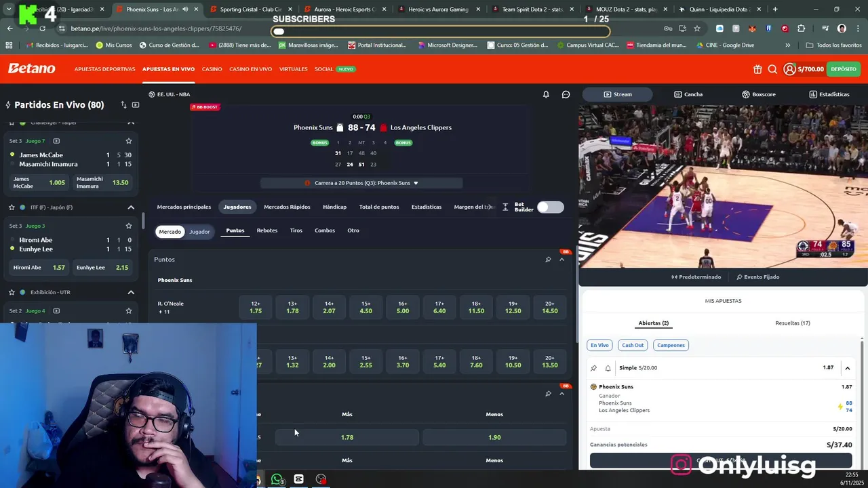Filter bets by Campeones
This screenshot has height=488, width=868.
pyautogui.click(x=671, y=345)
